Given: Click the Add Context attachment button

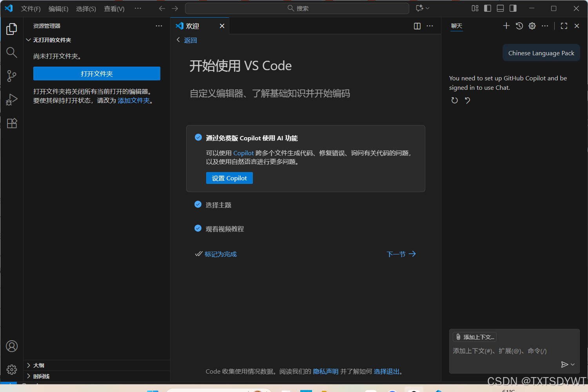Looking at the screenshot, I should click(x=475, y=337).
